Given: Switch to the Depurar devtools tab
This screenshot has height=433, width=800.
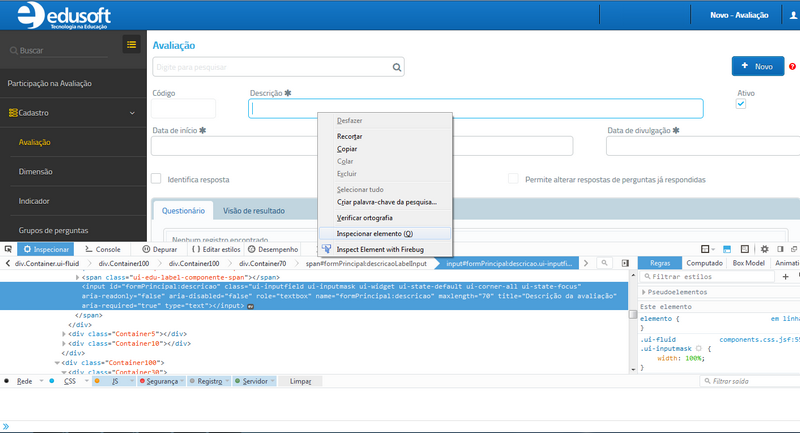Looking at the screenshot, I should pyautogui.click(x=160, y=249).
